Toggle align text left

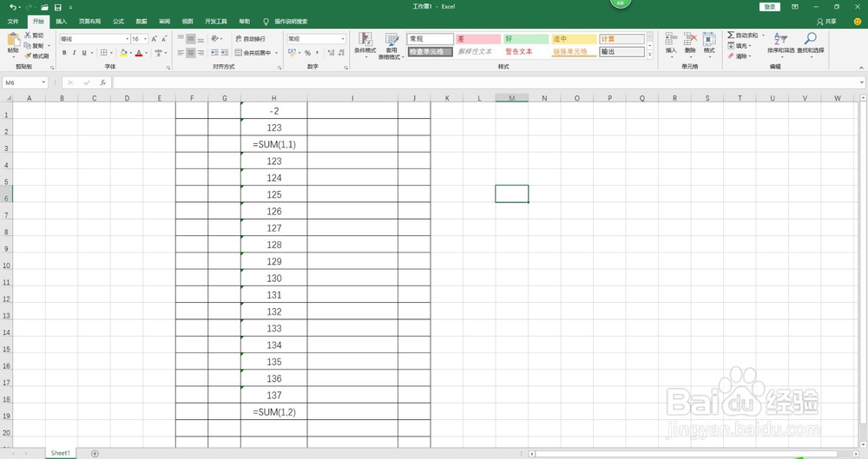pos(181,53)
